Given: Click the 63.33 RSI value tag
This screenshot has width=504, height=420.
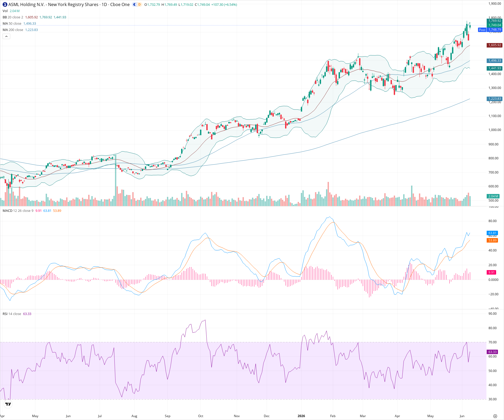Looking at the screenshot, I should (x=492, y=352).
